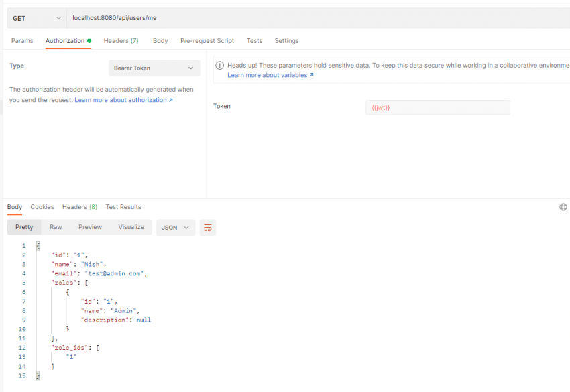570x392 pixels.
Task: Click the globe icon above the response panel
Action: click(563, 208)
